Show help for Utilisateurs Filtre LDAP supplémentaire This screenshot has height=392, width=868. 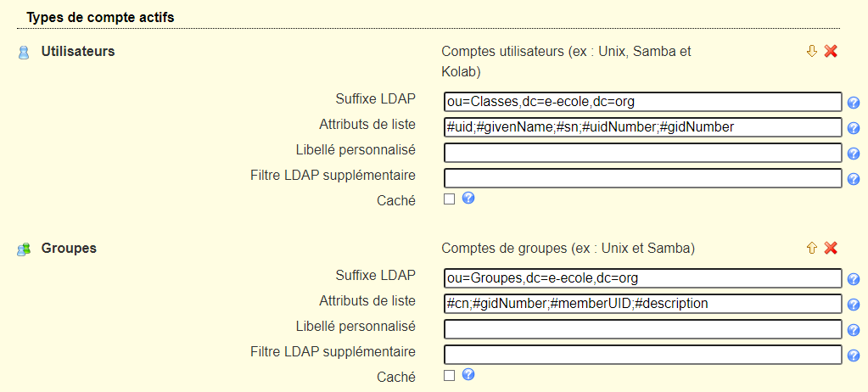pyautogui.click(x=854, y=179)
